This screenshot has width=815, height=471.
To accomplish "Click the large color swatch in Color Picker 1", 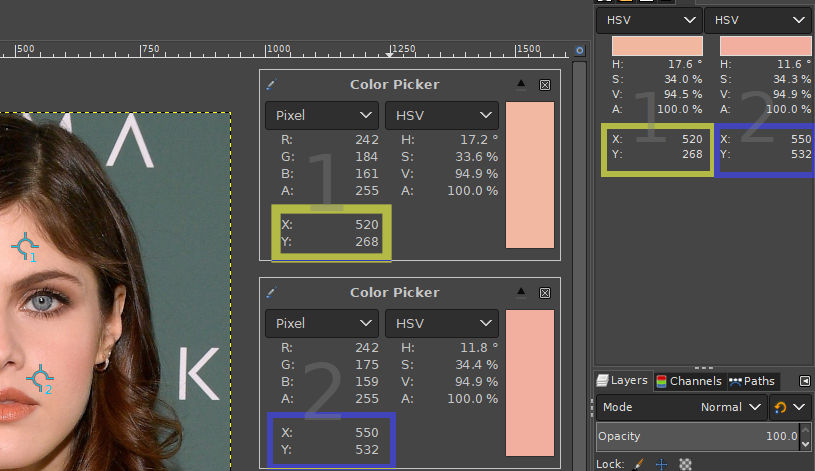I will click(x=530, y=175).
